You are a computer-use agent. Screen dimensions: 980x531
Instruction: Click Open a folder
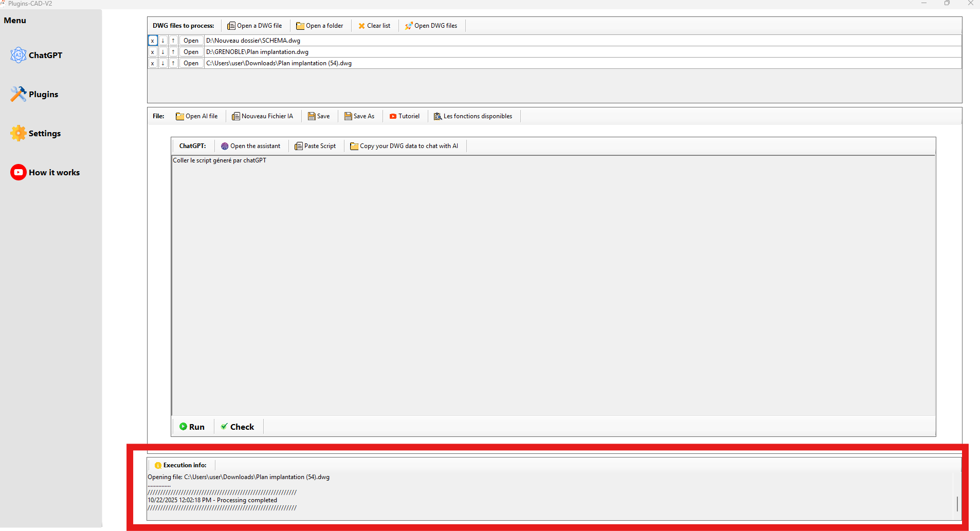[x=320, y=26]
